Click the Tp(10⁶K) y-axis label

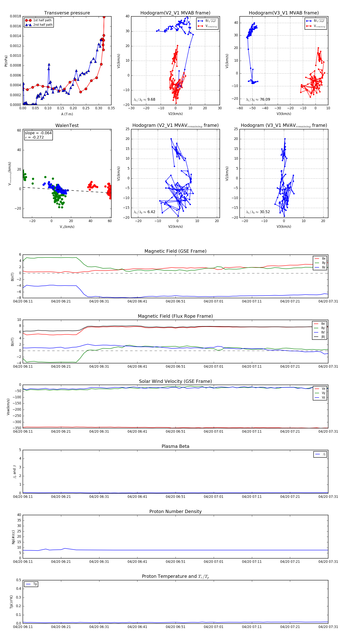click(x=11, y=602)
